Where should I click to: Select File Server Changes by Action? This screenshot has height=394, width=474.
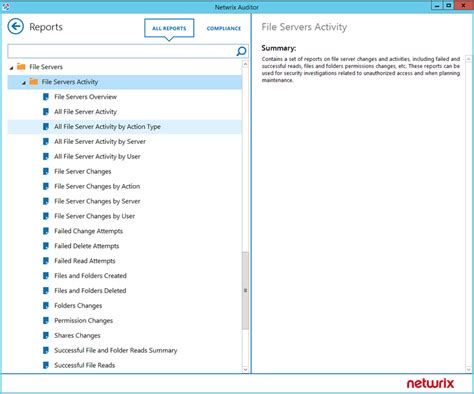pyautogui.click(x=97, y=186)
